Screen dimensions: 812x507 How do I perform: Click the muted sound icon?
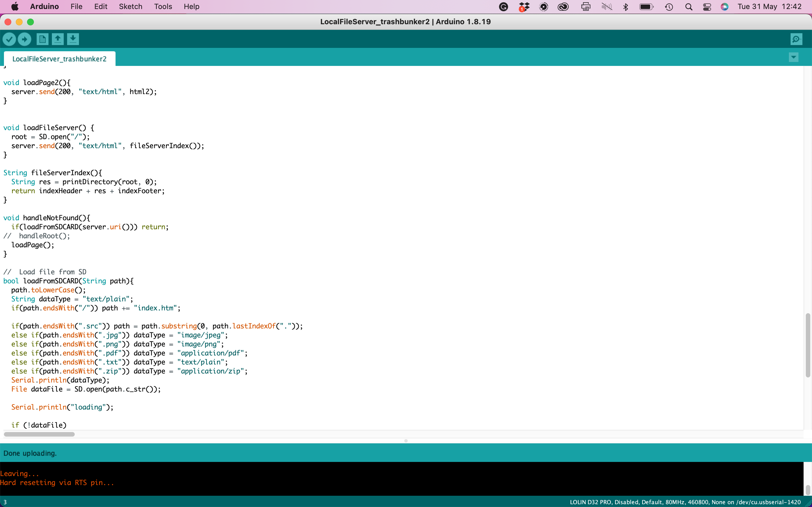(x=607, y=7)
